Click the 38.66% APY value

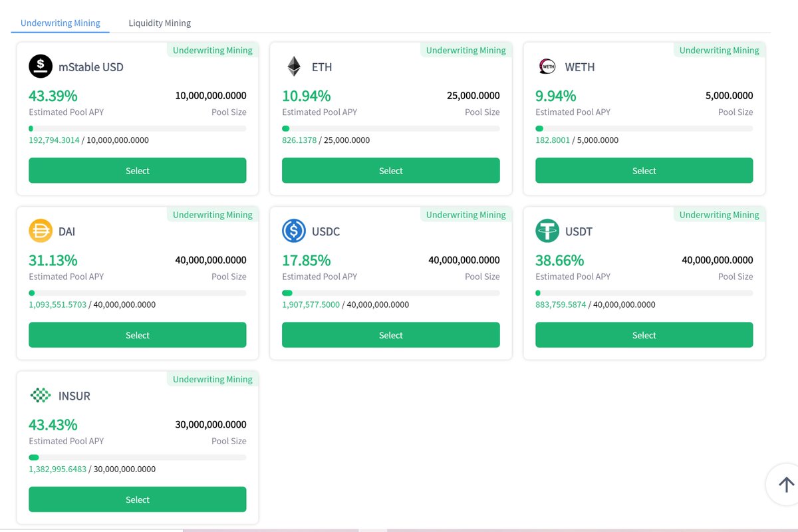pyautogui.click(x=560, y=259)
